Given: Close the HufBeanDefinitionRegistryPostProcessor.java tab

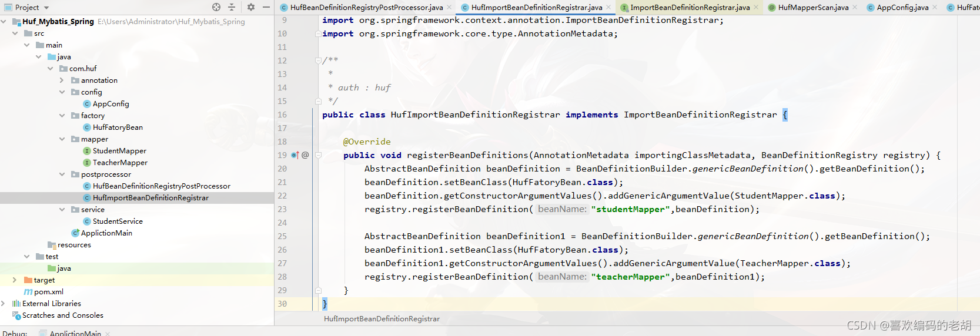Looking at the screenshot, I should coord(450,7).
